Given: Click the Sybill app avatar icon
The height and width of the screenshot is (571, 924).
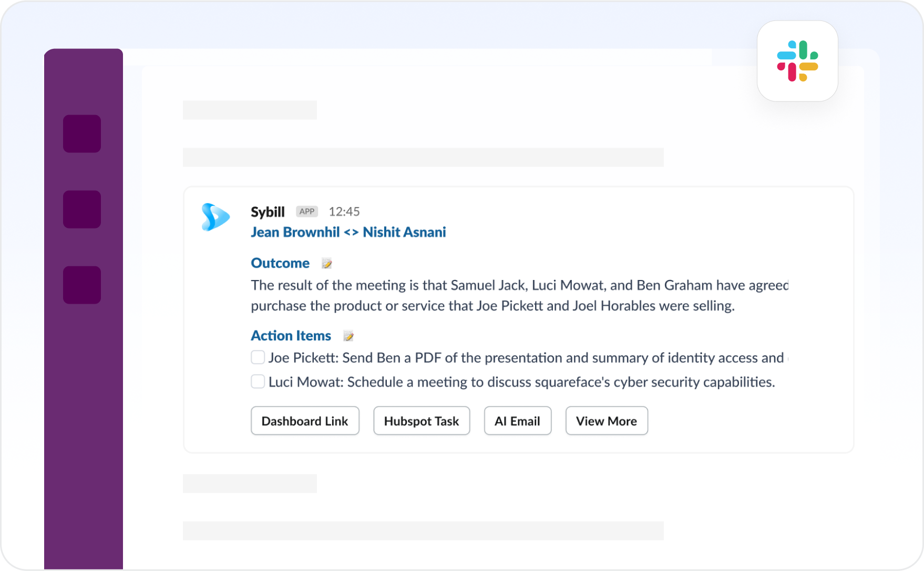Looking at the screenshot, I should [215, 216].
